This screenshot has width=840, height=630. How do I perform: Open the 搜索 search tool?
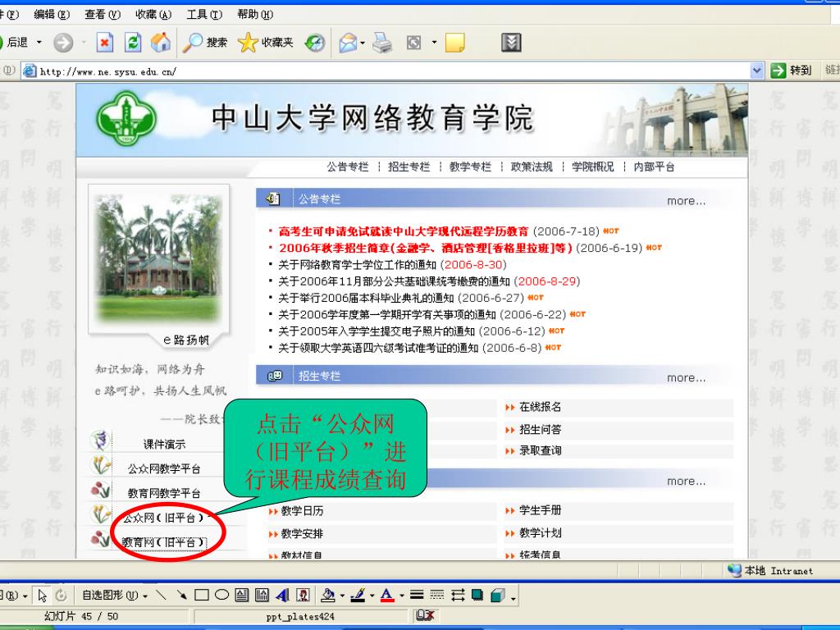(204, 43)
